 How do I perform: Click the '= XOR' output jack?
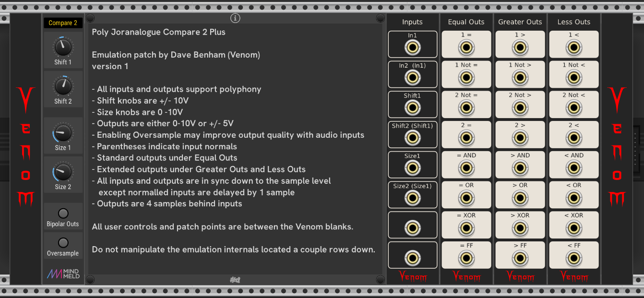point(466,228)
